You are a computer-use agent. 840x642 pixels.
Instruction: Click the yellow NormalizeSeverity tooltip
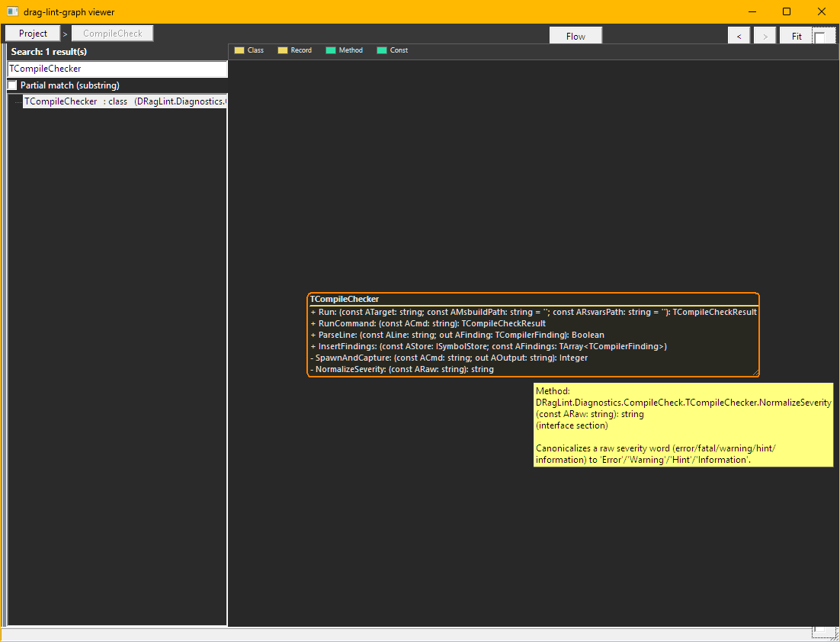683,425
